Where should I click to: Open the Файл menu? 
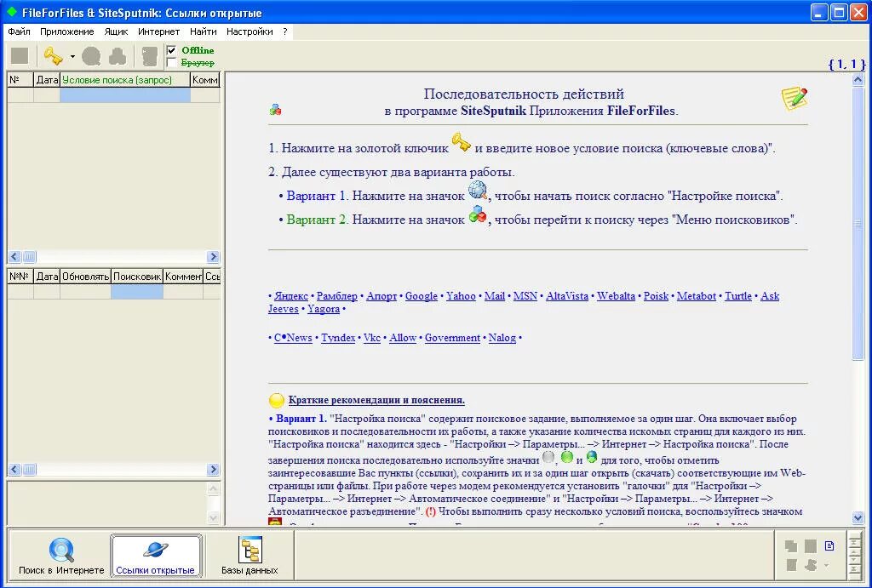(x=19, y=31)
